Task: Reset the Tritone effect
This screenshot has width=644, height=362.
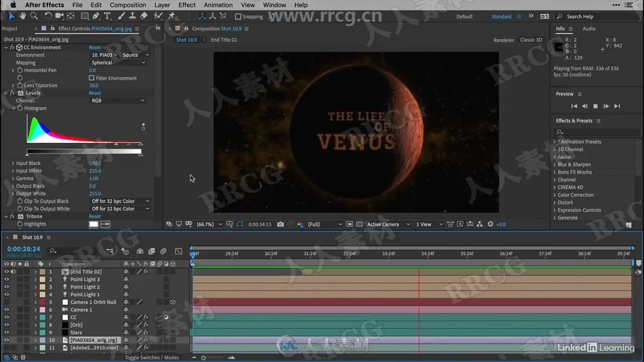Action: point(95,217)
